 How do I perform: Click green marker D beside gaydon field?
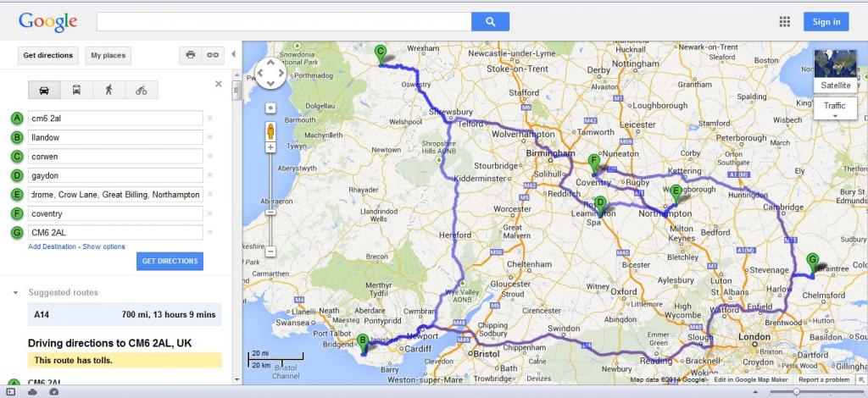pyautogui.click(x=17, y=175)
